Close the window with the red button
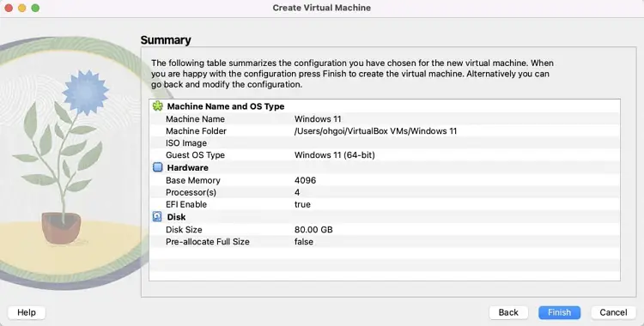The width and height of the screenshot is (644, 326). coord(9,8)
